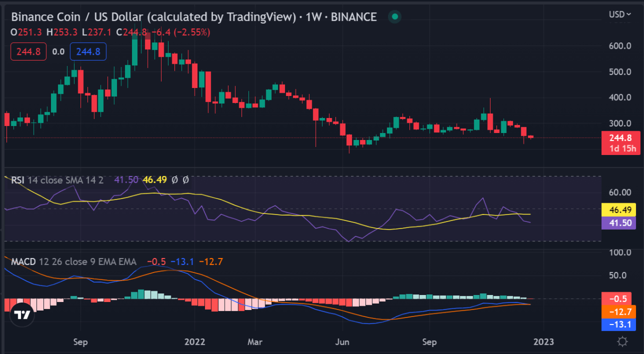Screen dimensions: 644x354
Task: Click the RSI SMA value 46.49 in legend
Action: tap(155, 180)
